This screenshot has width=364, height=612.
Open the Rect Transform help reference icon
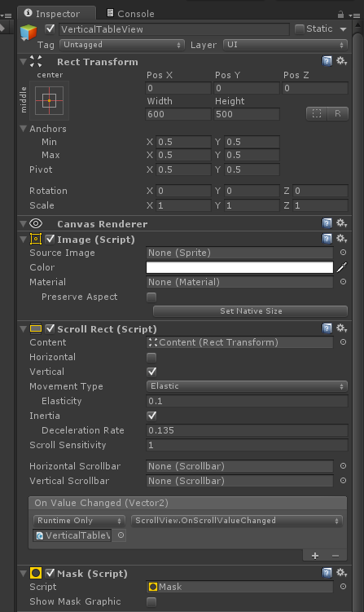(327, 61)
